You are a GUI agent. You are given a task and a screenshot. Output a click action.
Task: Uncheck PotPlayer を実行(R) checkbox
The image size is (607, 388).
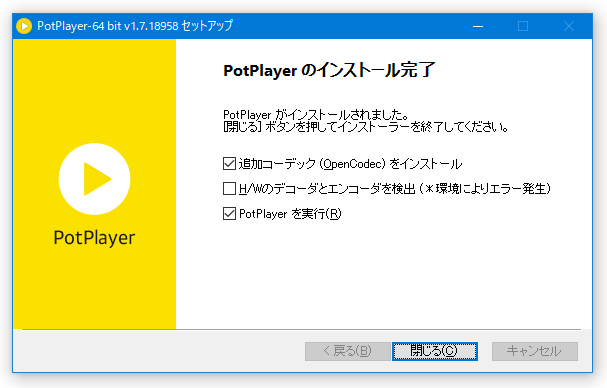(x=229, y=214)
